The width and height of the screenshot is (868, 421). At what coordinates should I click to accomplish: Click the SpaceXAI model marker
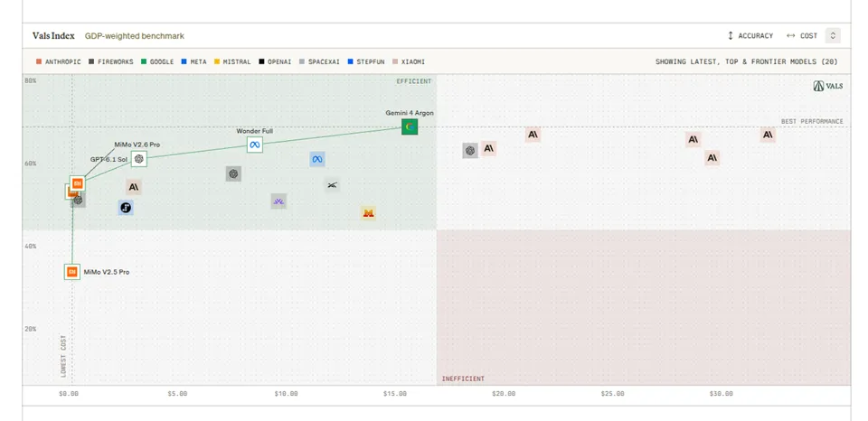coord(332,185)
